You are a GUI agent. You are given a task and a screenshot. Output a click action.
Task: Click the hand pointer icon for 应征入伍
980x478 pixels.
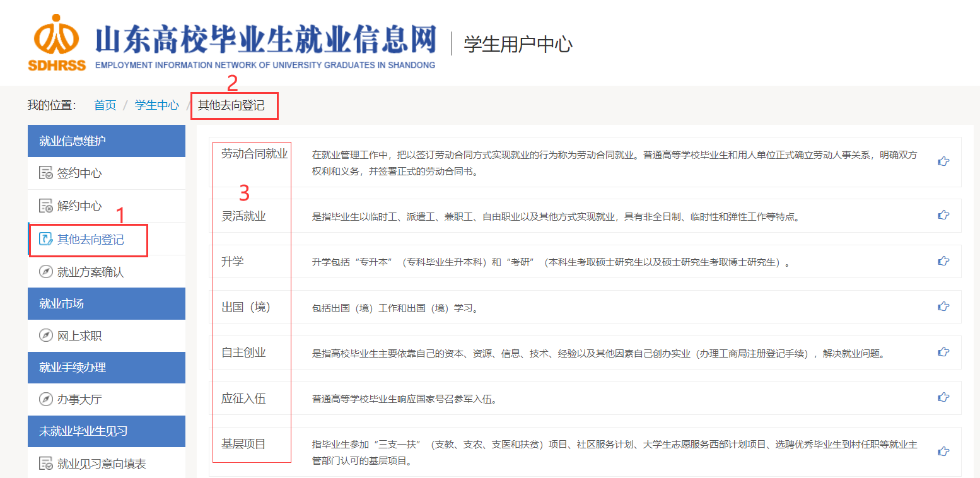[x=943, y=397]
